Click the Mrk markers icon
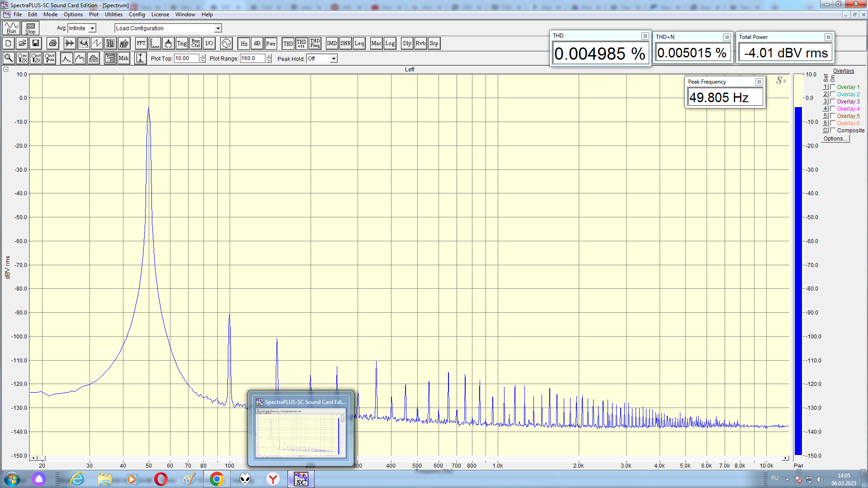This screenshot has width=868, height=488. [123, 58]
